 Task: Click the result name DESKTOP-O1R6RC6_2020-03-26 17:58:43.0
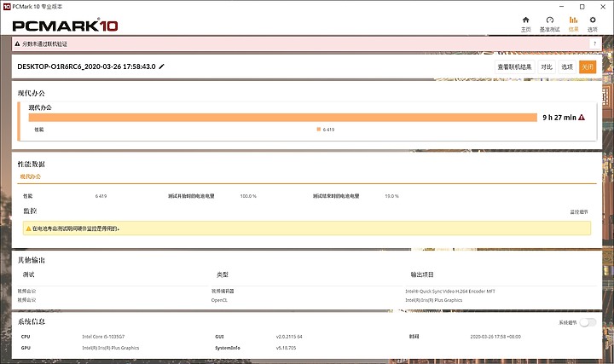pos(86,66)
